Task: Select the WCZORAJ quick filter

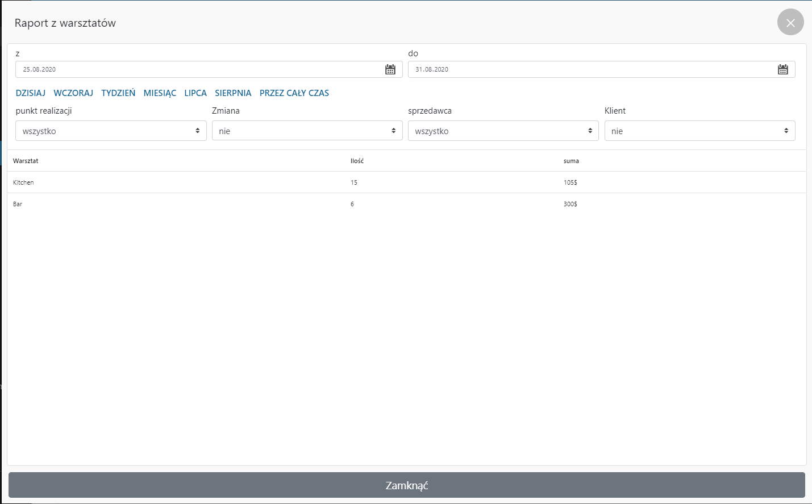Action: tap(73, 93)
